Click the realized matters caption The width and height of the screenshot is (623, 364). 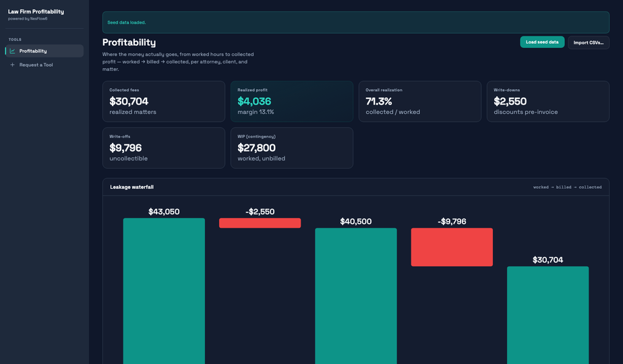[133, 112]
